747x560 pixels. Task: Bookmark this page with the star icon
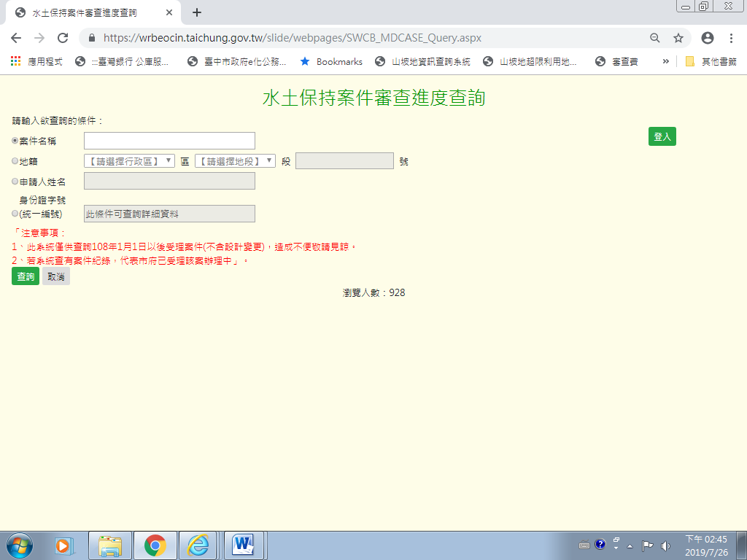click(x=678, y=38)
